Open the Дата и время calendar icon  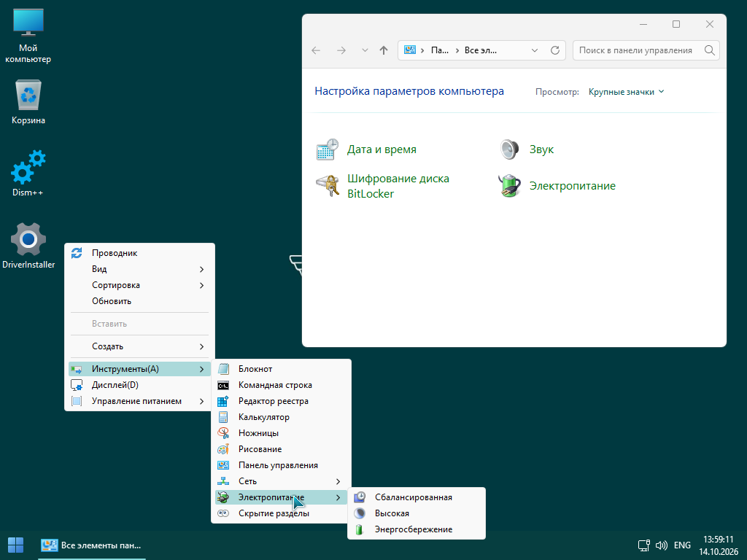coord(328,149)
